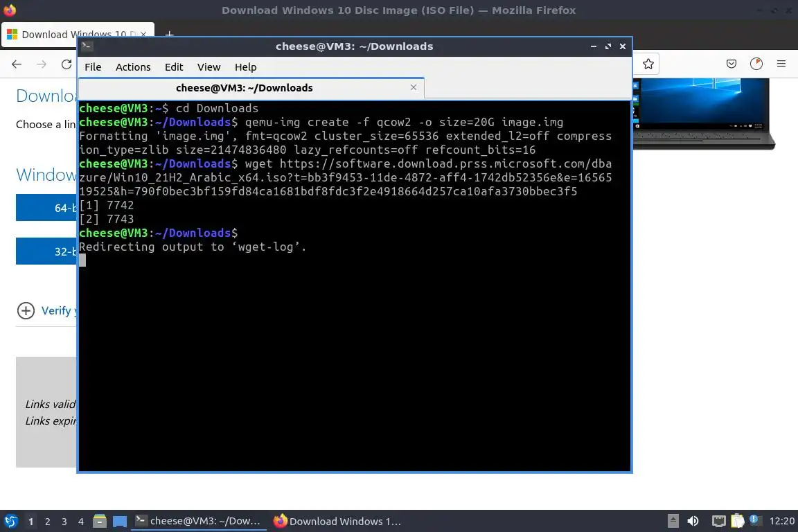Expand the Verify your download section
The image size is (798, 532).
point(26,310)
